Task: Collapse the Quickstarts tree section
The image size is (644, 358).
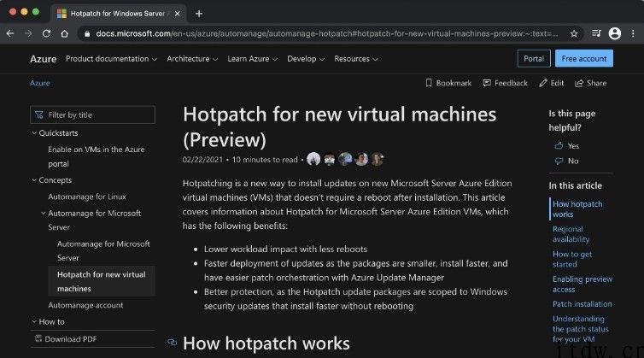Action: pyautogui.click(x=34, y=132)
